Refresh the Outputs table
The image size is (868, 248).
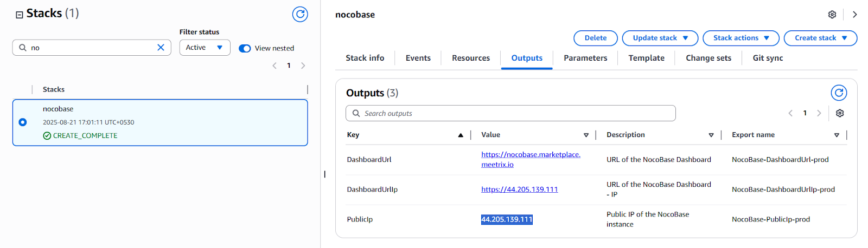(839, 93)
